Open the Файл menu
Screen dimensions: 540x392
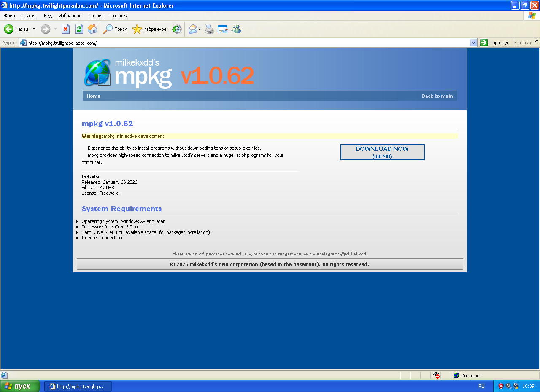9,16
